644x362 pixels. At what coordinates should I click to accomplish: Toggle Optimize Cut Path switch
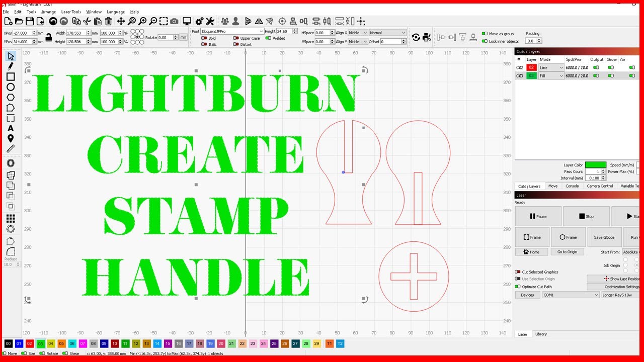coord(518,287)
